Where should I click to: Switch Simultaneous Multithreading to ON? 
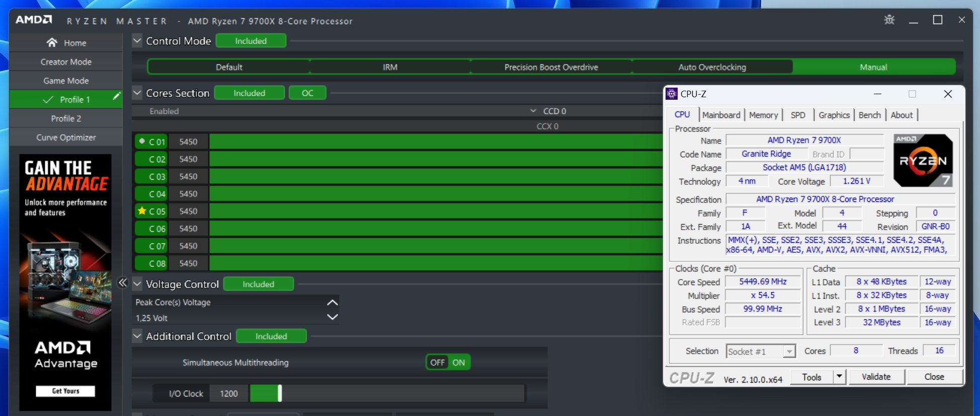pos(459,362)
